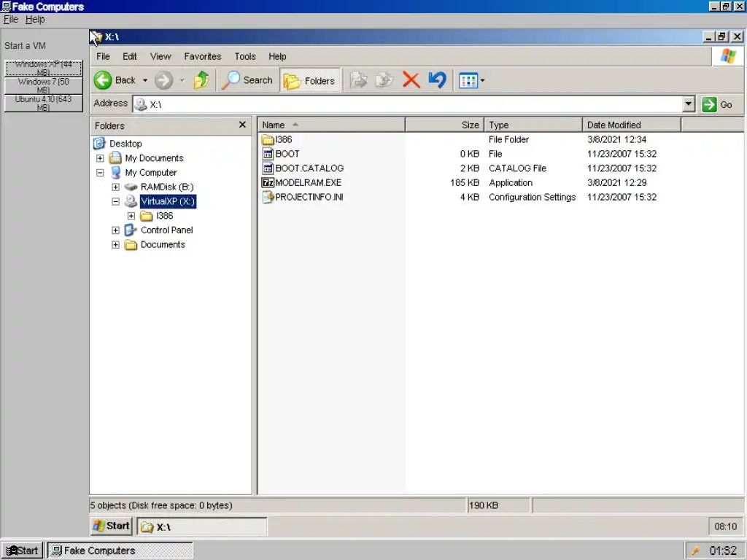Click the Go button

[718, 104]
